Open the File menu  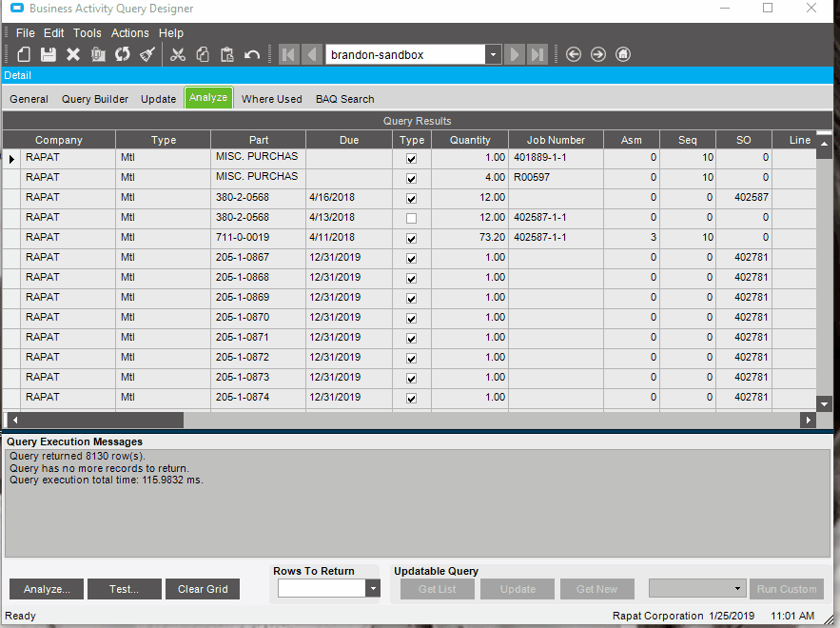(25, 33)
